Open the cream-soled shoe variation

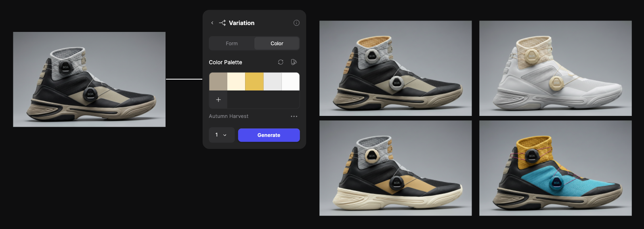point(396,168)
